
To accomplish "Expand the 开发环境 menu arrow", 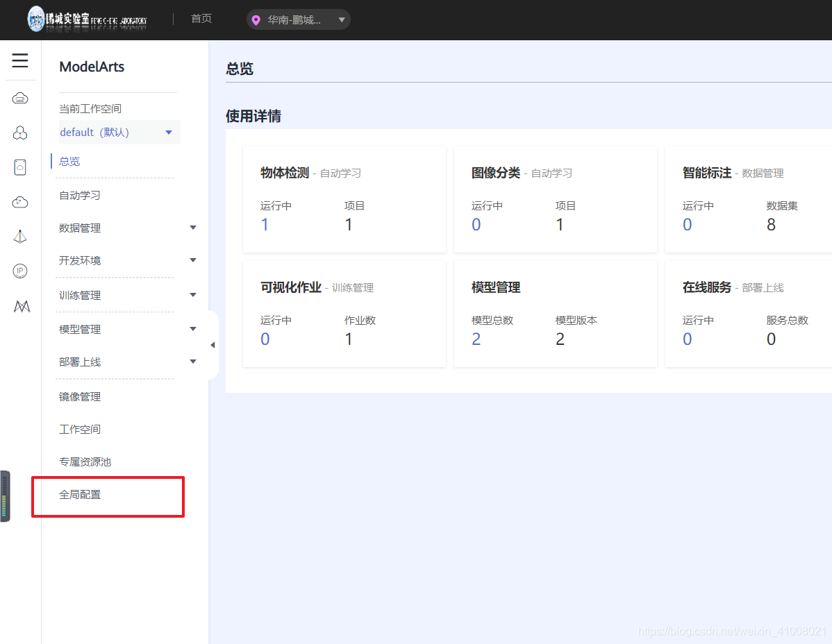I will pos(193,260).
